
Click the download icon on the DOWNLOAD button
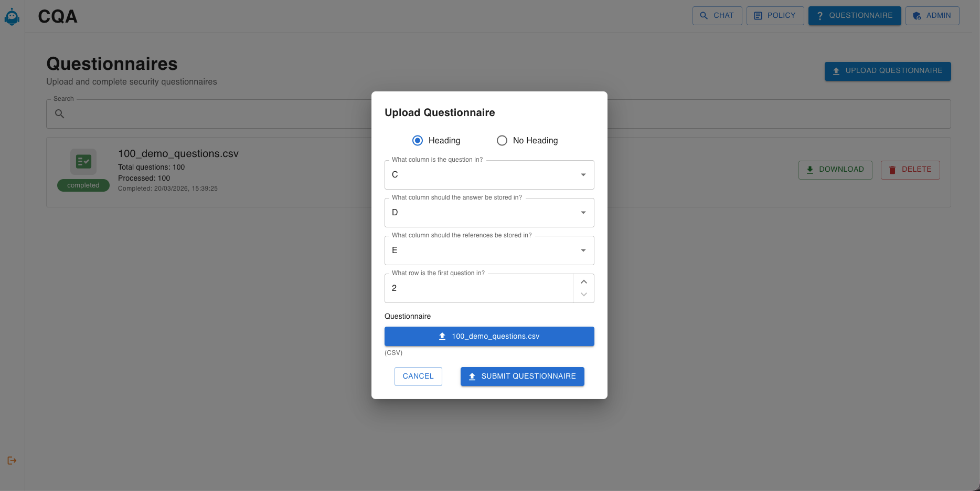810,170
